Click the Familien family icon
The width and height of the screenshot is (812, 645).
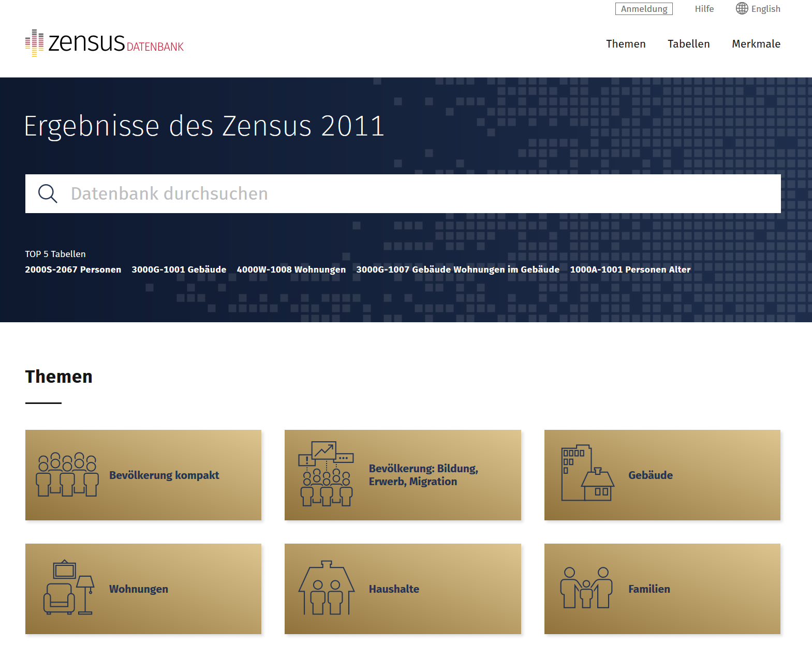586,588
